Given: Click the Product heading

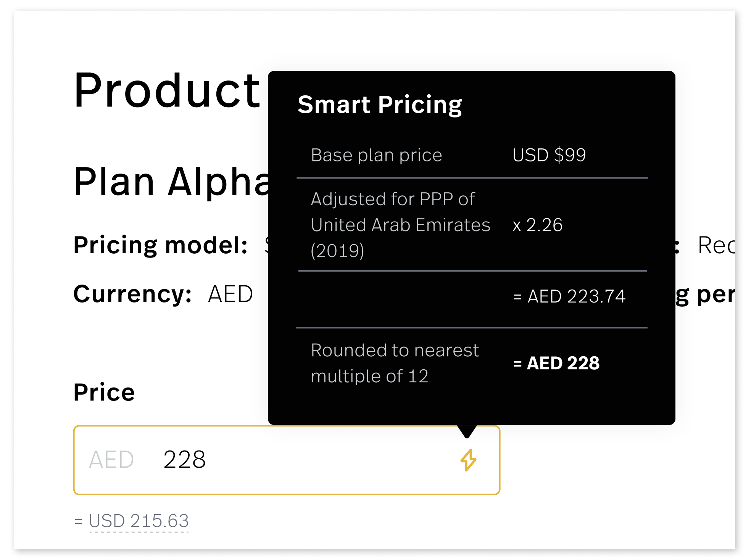Looking at the screenshot, I should click(x=167, y=91).
